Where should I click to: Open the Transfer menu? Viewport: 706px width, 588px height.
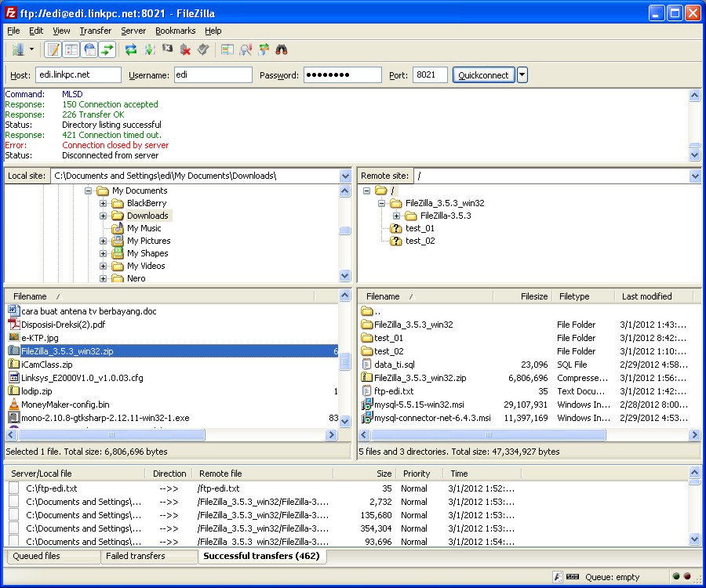(x=96, y=31)
